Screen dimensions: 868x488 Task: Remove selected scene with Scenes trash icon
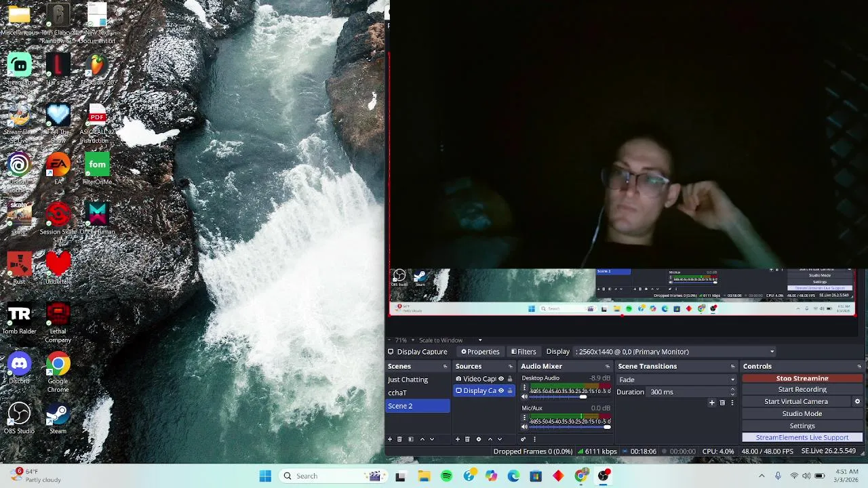(x=399, y=439)
